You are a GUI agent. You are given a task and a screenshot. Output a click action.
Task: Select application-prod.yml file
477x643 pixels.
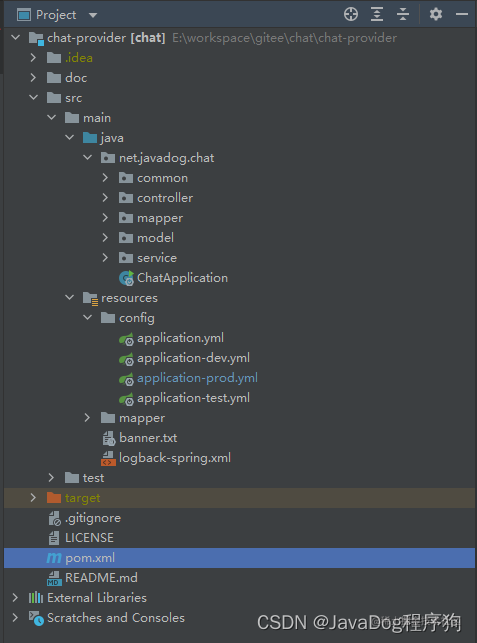coord(197,378)
